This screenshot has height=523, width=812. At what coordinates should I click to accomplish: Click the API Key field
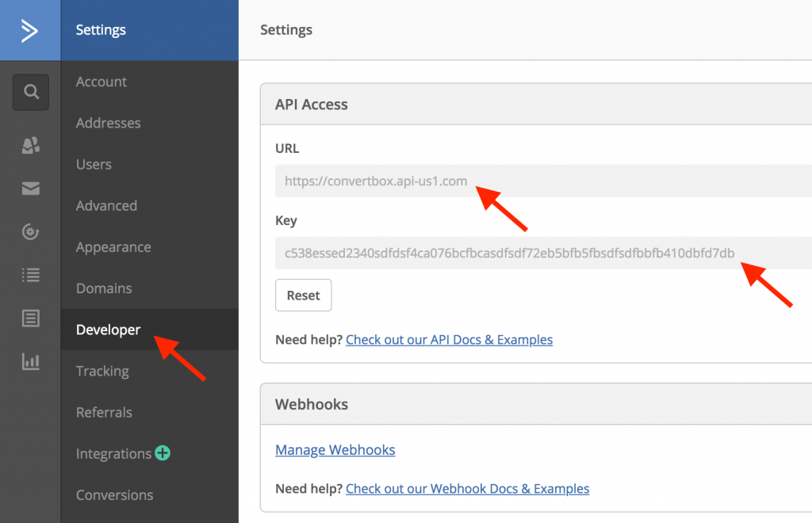543,253
